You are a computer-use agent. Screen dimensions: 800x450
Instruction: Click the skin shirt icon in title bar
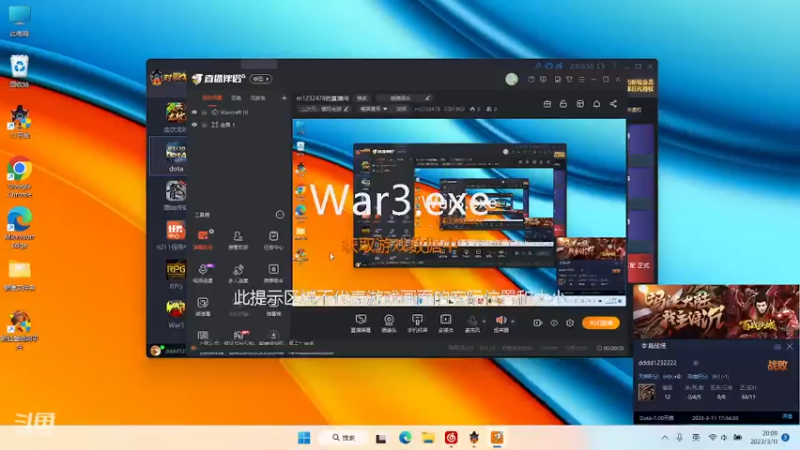click(569, 80)
